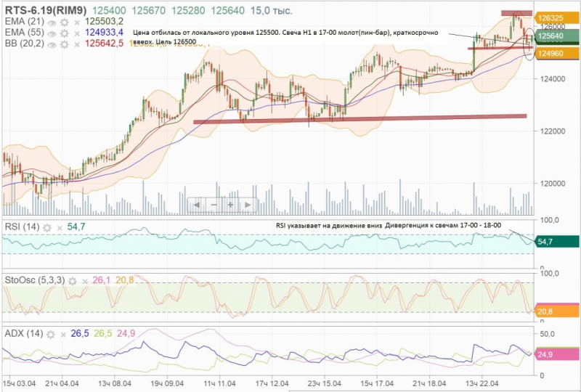Viewport: 581px width, 392px height.
Task: Click the 11ч 11.04 time axis label
Action: tap(220, 383)
